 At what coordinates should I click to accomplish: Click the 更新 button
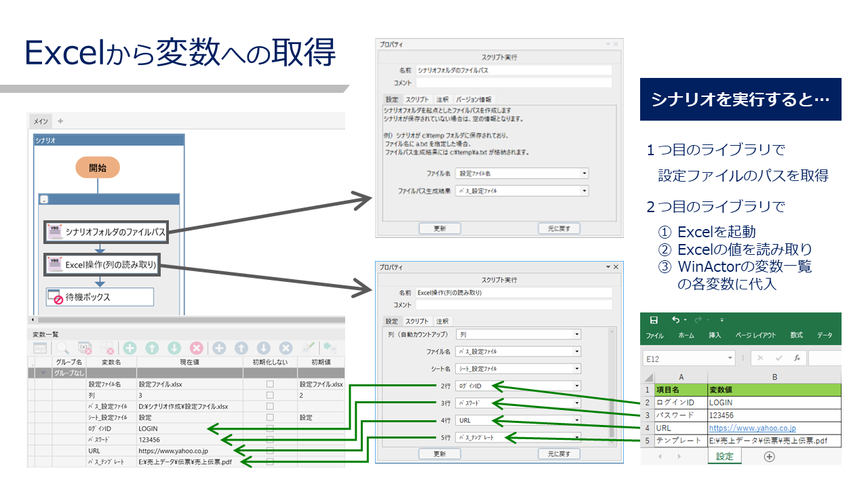coord(440,453)
